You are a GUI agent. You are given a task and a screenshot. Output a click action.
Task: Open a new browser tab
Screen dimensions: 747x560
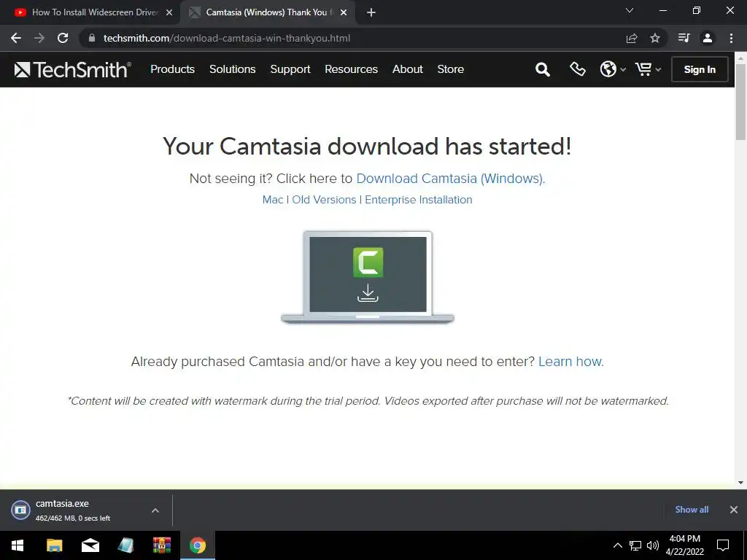pyautogui.click(x=371, y=13)
